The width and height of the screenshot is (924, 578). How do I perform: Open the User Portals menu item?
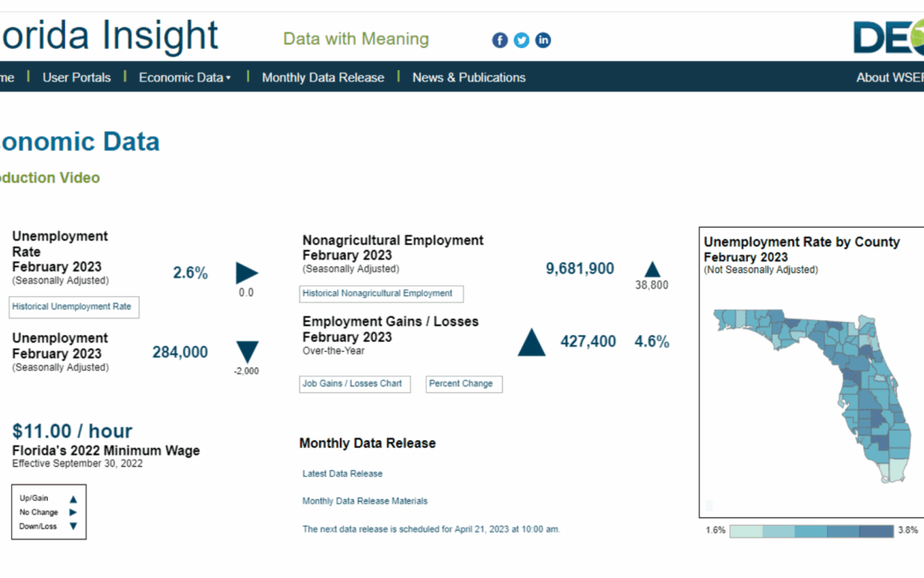pos(77,77)
